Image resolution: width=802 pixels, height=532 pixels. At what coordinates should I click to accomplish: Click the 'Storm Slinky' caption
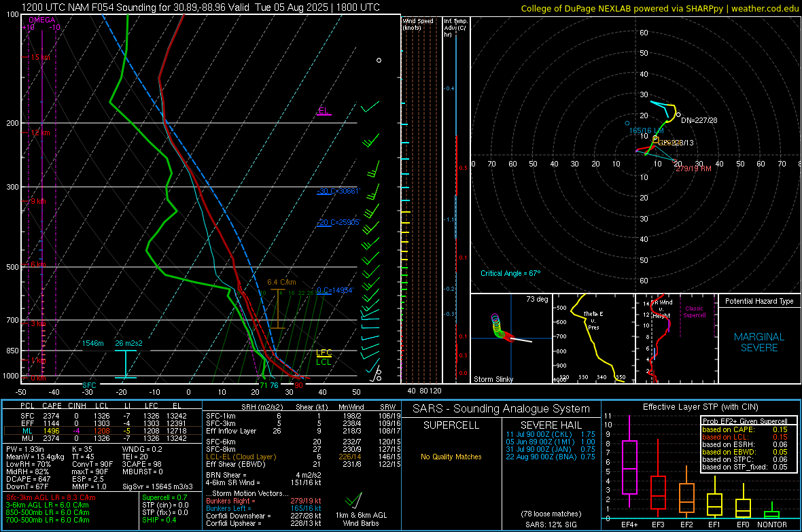(x=493, y=379)
